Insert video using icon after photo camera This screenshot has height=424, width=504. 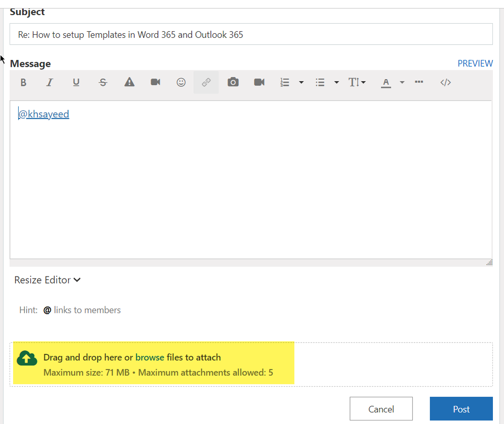click(x=259, y=82)
